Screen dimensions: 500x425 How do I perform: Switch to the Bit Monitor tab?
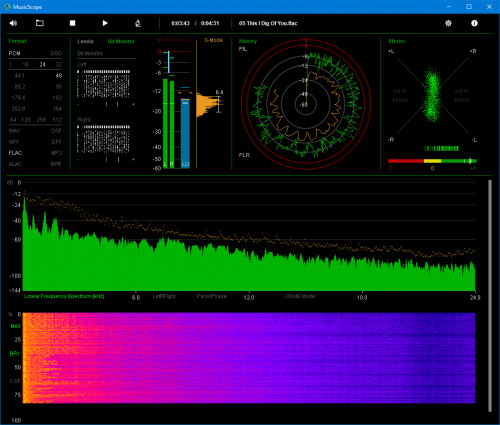pos(121,41)
